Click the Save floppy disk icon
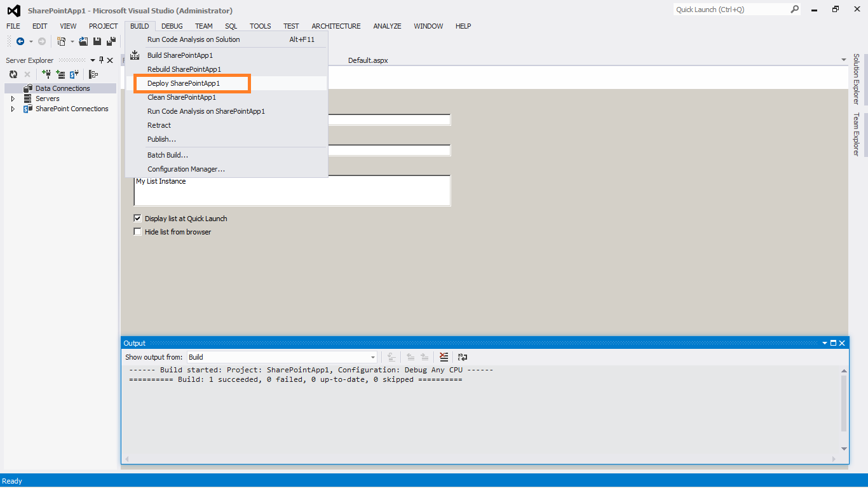 point(97,41)
